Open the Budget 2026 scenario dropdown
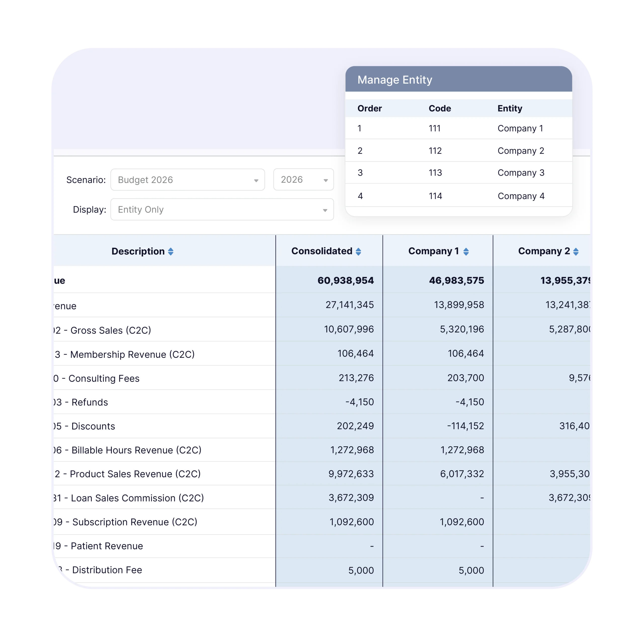The height and width of the screenshot is (644, 644). 188,180
